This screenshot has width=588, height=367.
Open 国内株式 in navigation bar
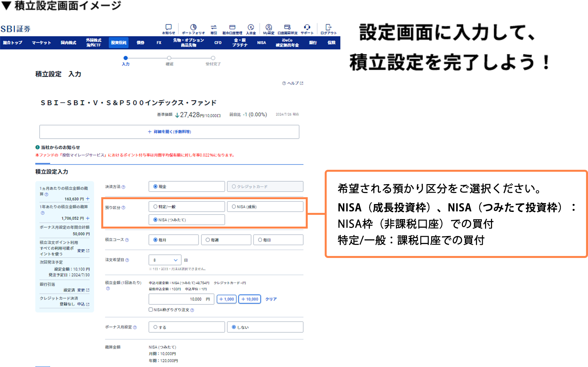[68, 43]
